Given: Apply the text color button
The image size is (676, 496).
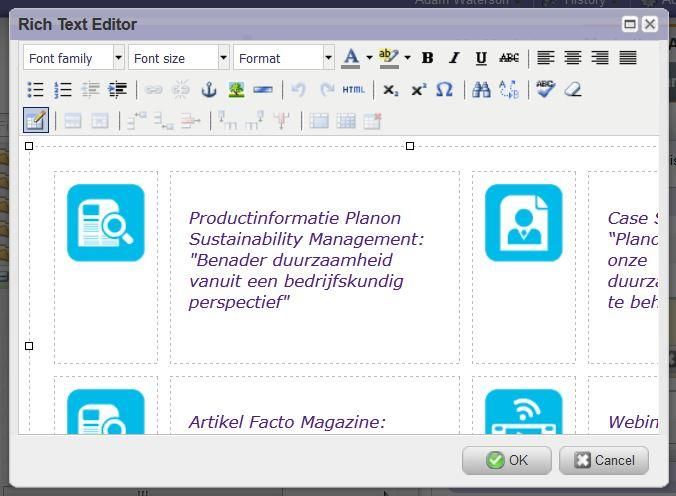Looking at the screenshot, I should tap(351, 58).
